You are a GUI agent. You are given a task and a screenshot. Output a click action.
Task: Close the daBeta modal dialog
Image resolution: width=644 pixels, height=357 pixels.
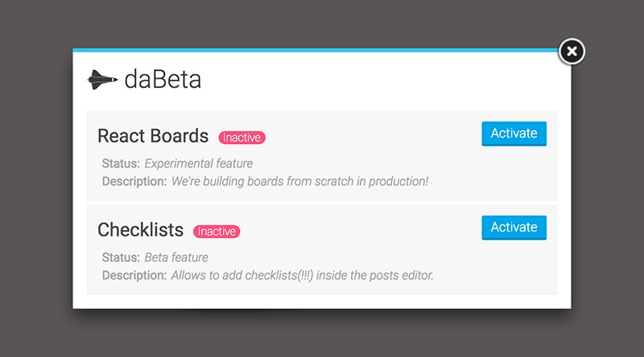tap(572, 51)
